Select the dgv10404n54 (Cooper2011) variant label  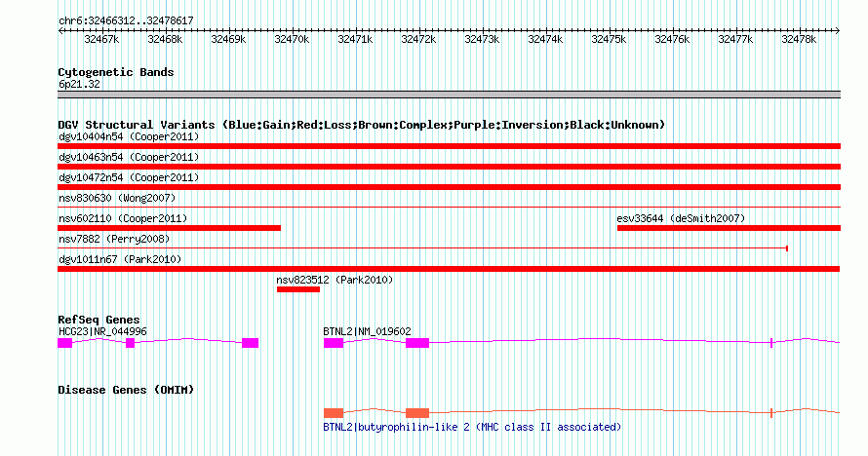point(129,136)
